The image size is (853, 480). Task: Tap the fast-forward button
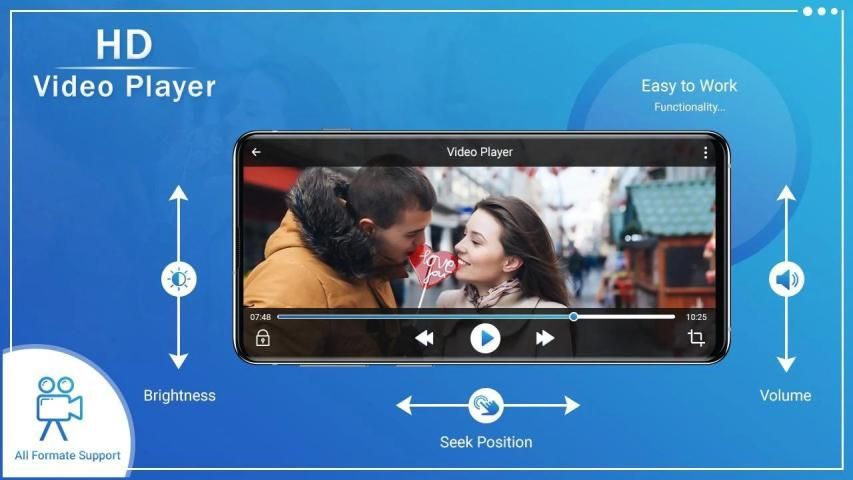[x=545, y=338]
